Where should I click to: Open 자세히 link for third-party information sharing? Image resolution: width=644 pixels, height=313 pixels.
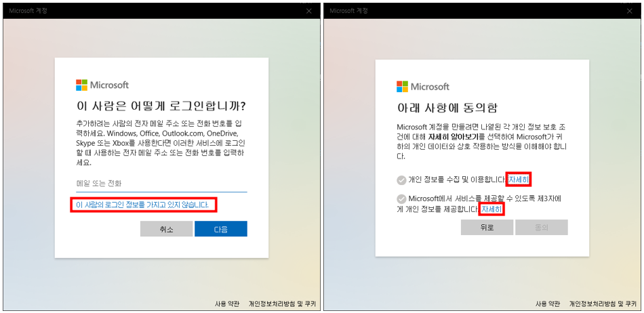491,209
